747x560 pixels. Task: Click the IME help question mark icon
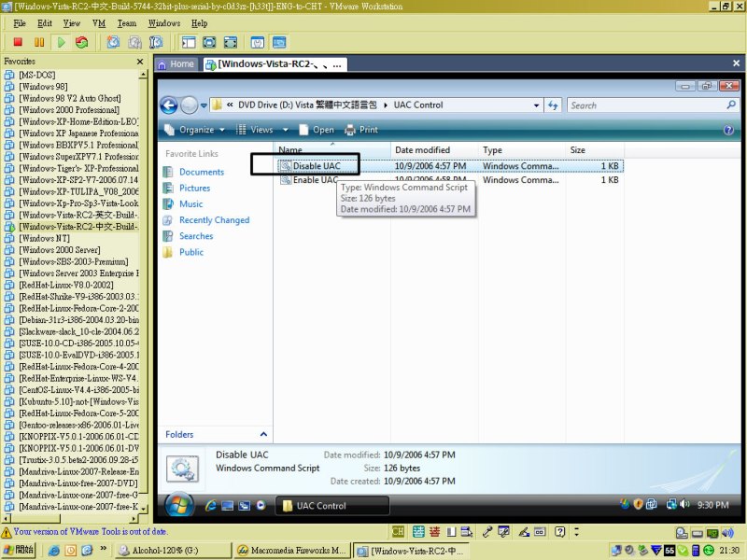tap(560, 532)
